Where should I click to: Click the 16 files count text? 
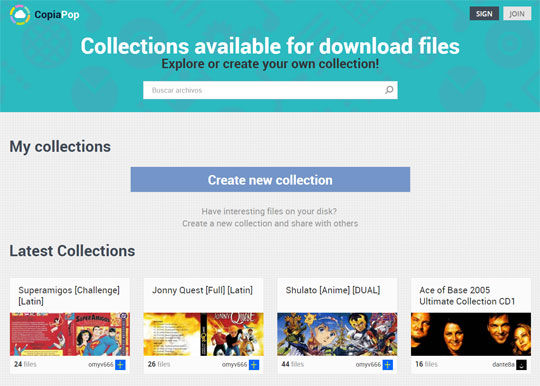(426, 364)
